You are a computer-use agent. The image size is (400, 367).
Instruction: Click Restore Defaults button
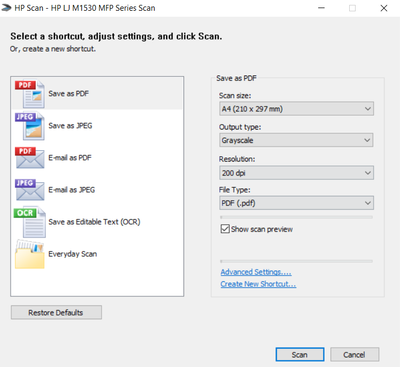click(56, 313)
